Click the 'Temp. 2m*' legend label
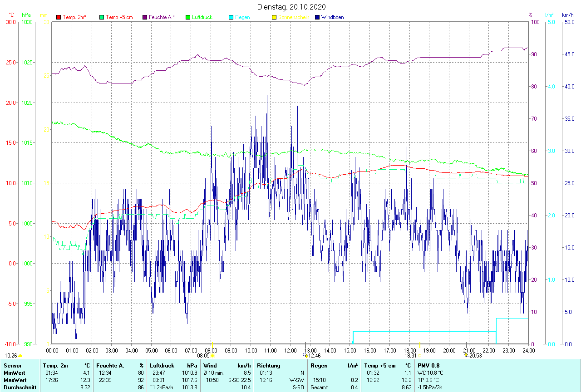Viewport: 581px width, 392px height. [74, 17]
